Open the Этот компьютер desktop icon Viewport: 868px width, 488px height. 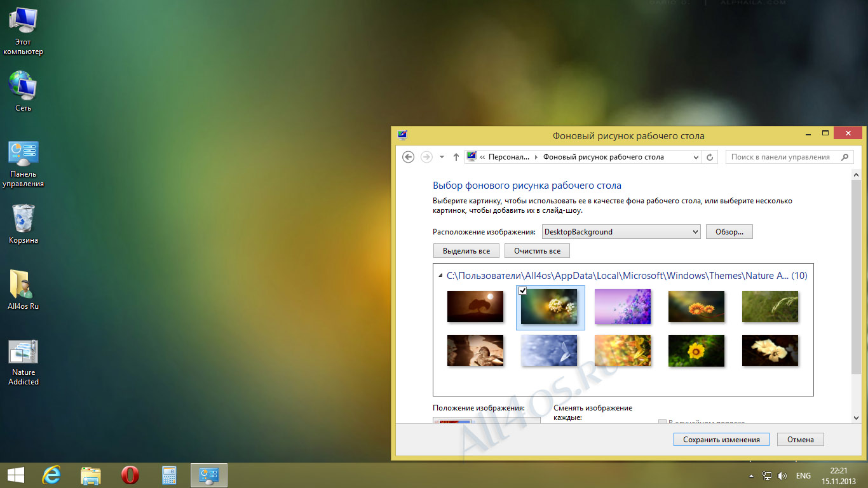point(23,31)
